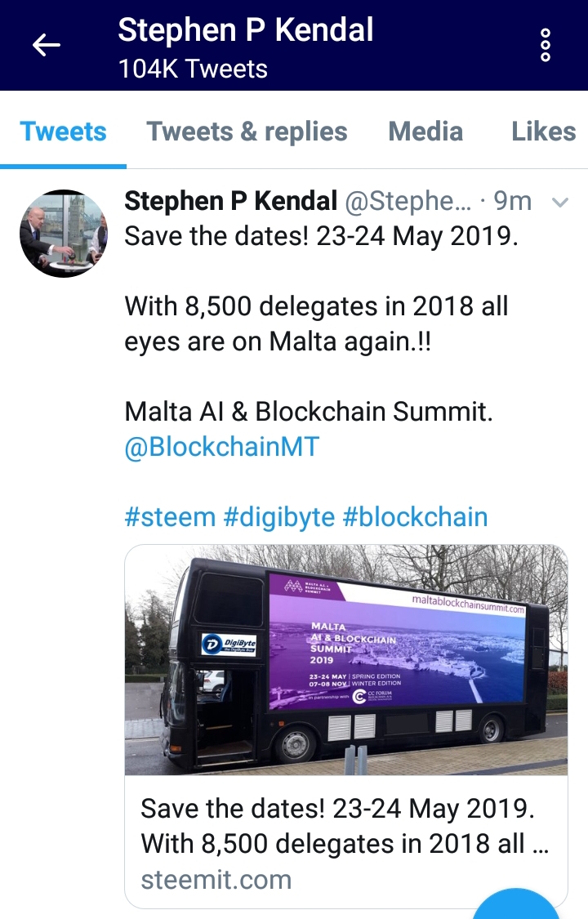
Task: Open the #digibyte hashtag
Action: 279,517
